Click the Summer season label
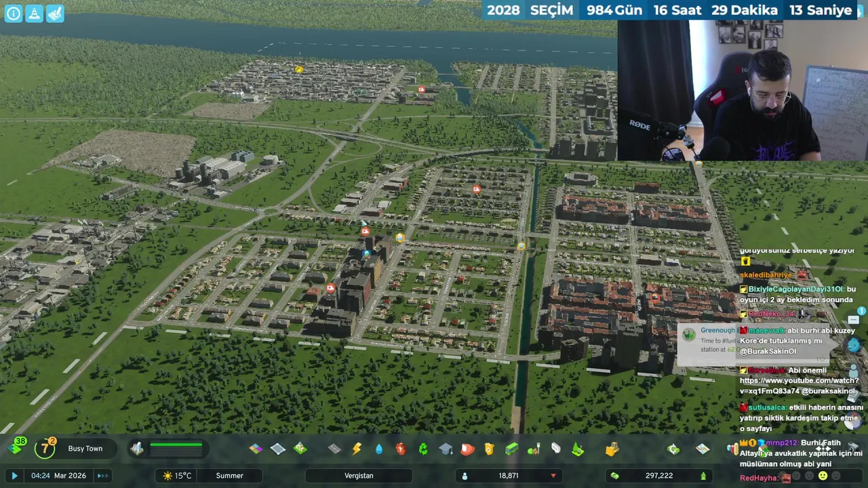The height and width of the screenshot is (488, 868). 229,476
